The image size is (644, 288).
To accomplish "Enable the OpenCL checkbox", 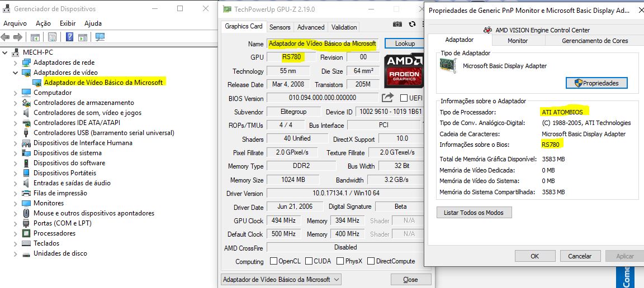I will tap(273, 261).
